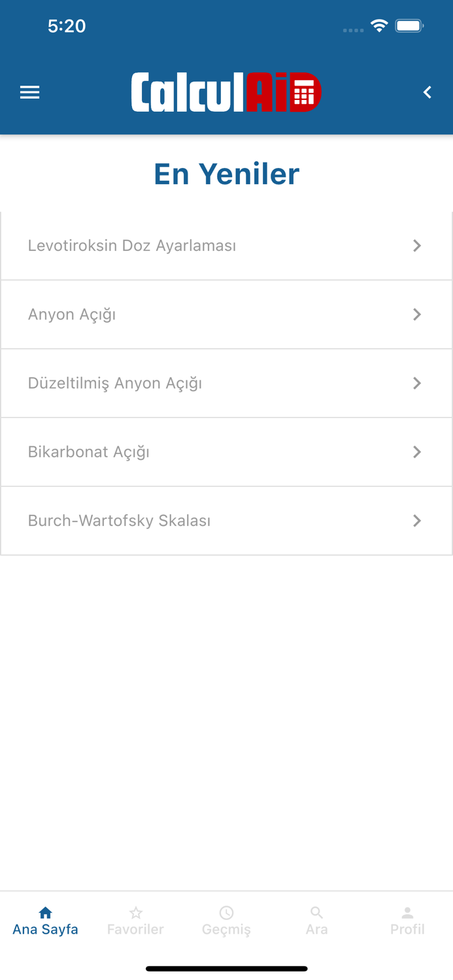The image size is (453, 980).
Task: Tap chevron for Düzeltilmiş Anyon Açığı
Action: [x=417, y=383]
